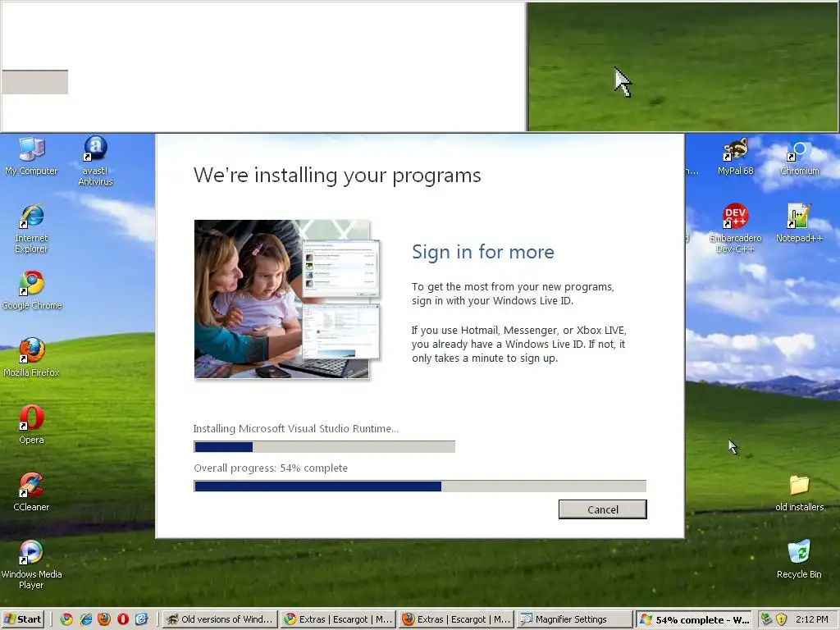
Task: Click 'Installing Microsoft Visual Studio Runtime...' status text
Action: pyautogui.click(x=295, y=428)
